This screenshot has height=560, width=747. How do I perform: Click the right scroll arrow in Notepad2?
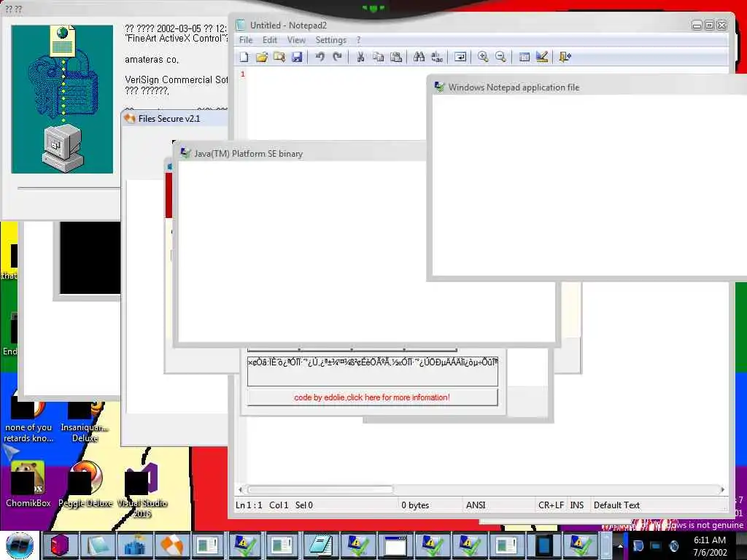click(x=723, y=489)
